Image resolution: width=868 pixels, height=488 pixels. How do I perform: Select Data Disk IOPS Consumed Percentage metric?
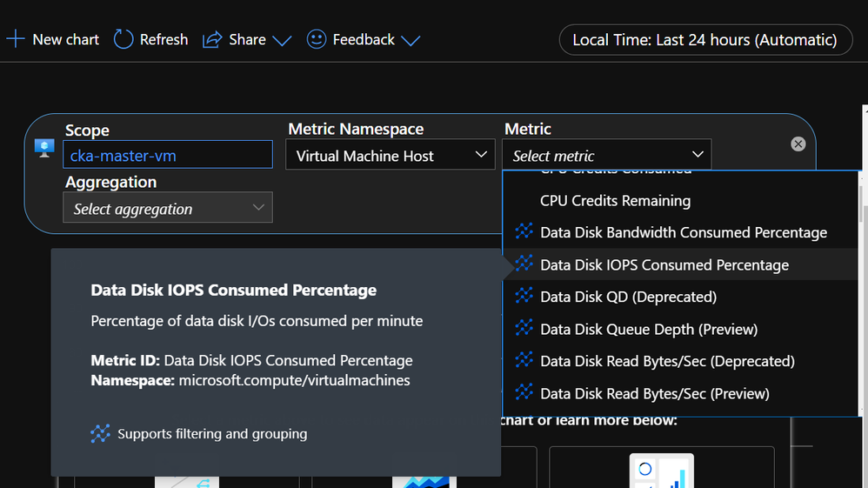[x=680, y=264]
